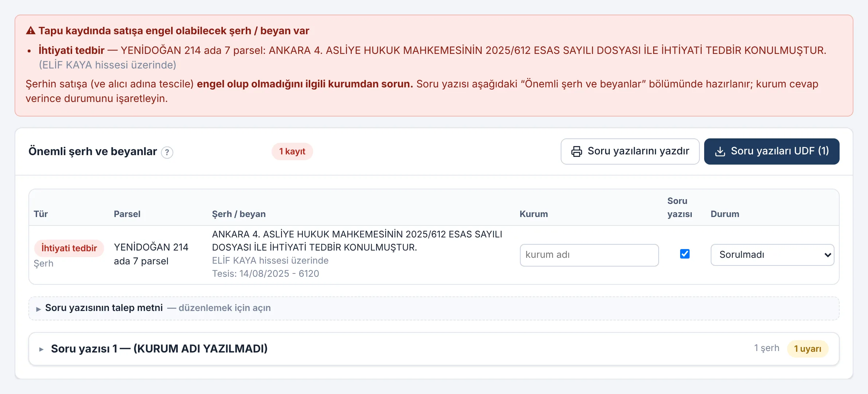Click the download icon on UDF button
The width and height of the screenshot is (868, 394).
[x=720, y=151]
